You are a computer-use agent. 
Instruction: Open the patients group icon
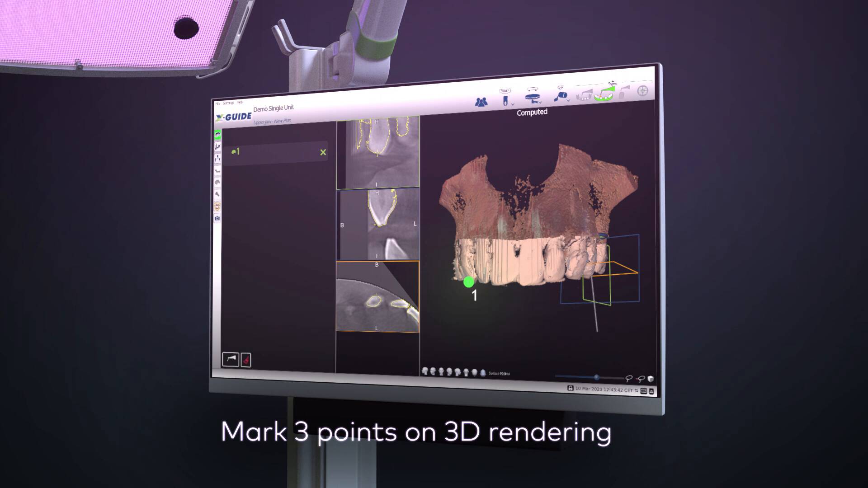pyautogui.click(x=481, y=102)
